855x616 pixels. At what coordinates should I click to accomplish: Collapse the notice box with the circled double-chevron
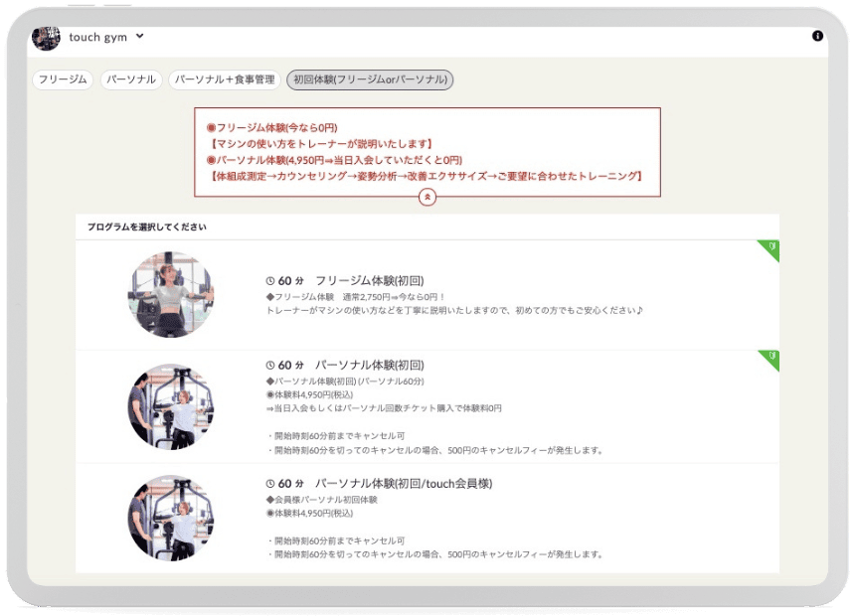[x=426, y=196]
